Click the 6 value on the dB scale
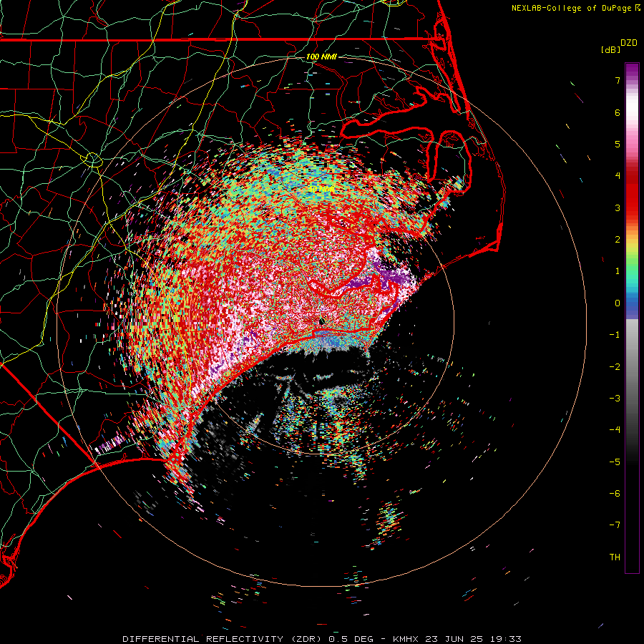Viewport: 644px width, 644px height. click(618, 112)
